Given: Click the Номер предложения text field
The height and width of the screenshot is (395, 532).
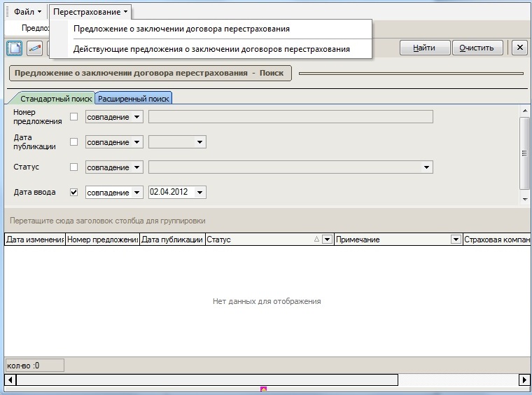Looking at the screenshot, I should 290,117.
